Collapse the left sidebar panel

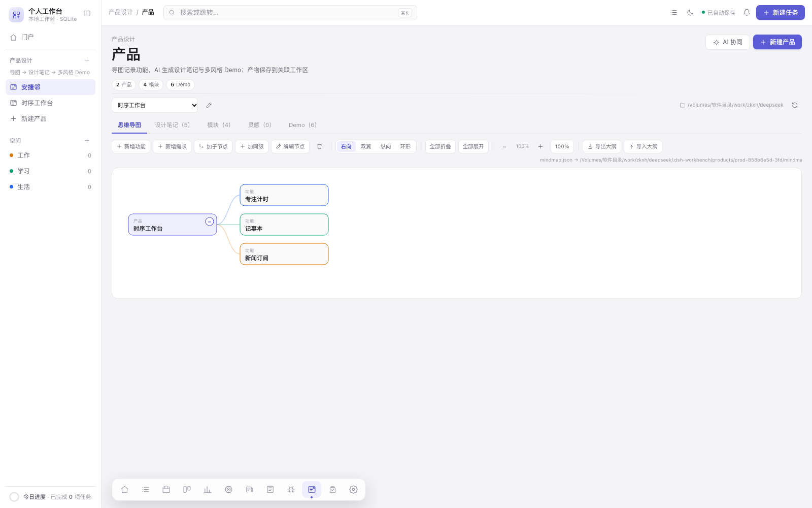point(87,14)
